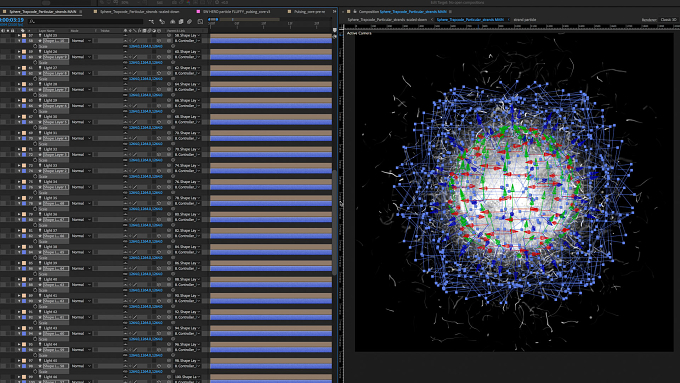Open the composition mini-flowchart icon

[151, 21]
